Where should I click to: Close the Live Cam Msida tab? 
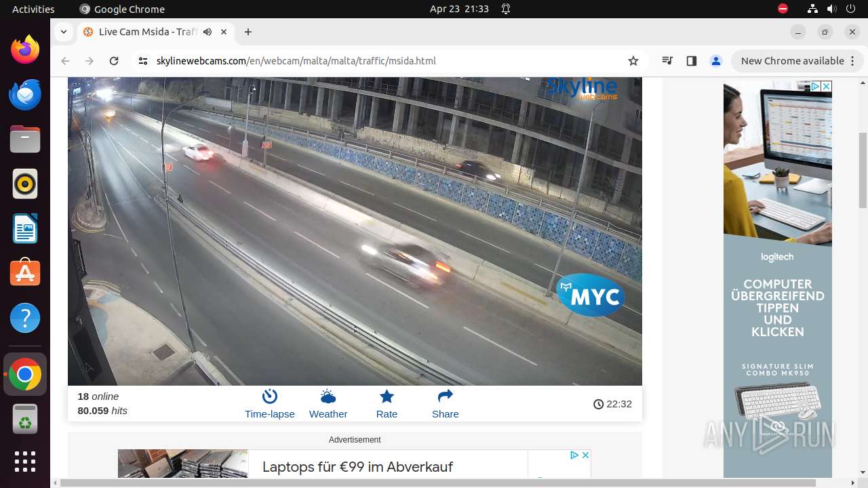pos(224,32)
